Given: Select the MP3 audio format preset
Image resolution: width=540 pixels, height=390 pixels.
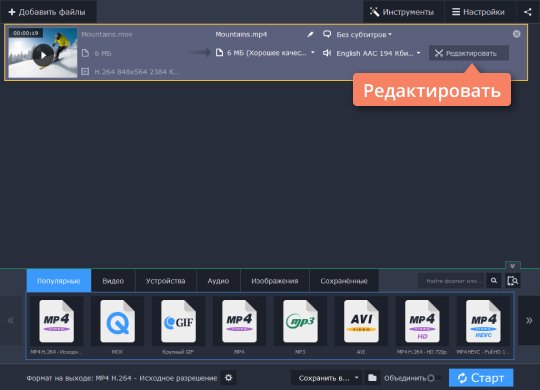Looking at the screenshot, I should click(x=300, y=326).
